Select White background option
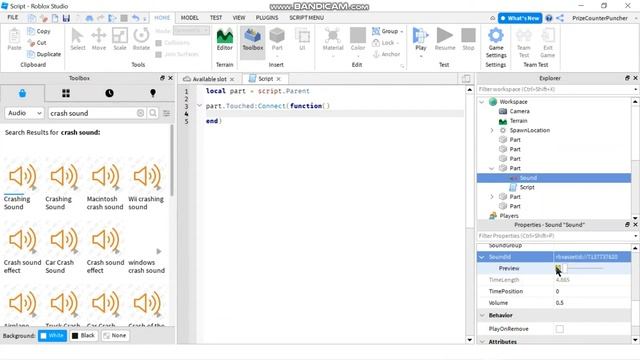The image size is (640, 360). click(52, 336)
